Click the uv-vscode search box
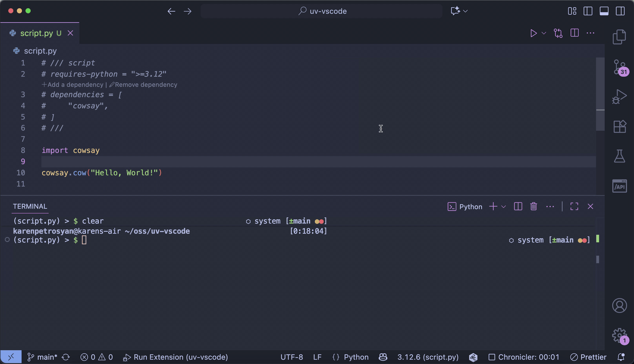Viewport: 634px width, 364px height. click(321, 11)
